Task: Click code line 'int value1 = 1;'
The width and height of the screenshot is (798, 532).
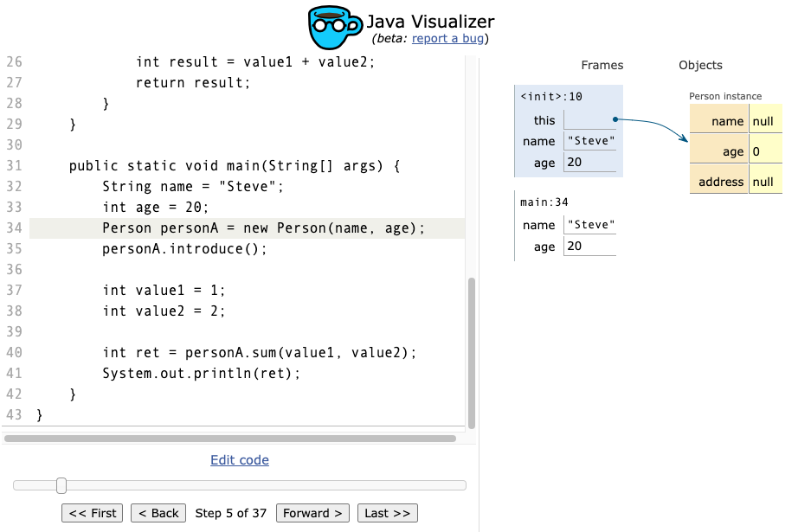Action: click(x=164, y=291)
